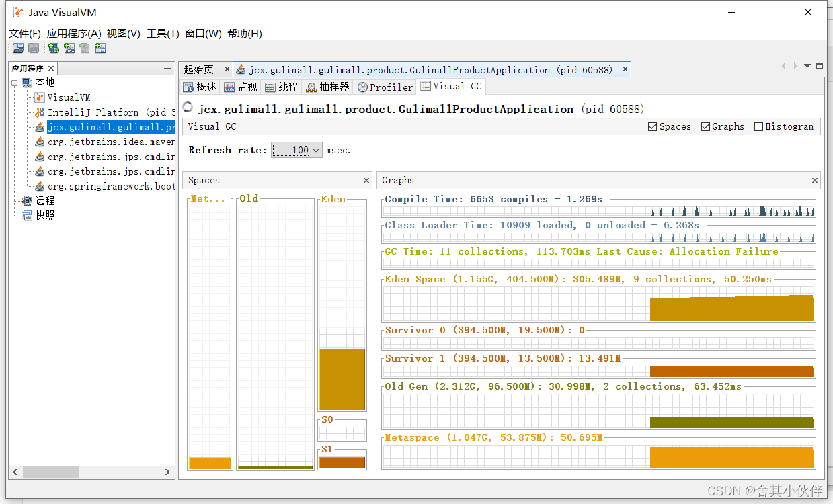Image resolution: width=833 pixels, height=504 pixels.
Task: Open the 应用程序(A) menu
Action: (x=74, y=34)
